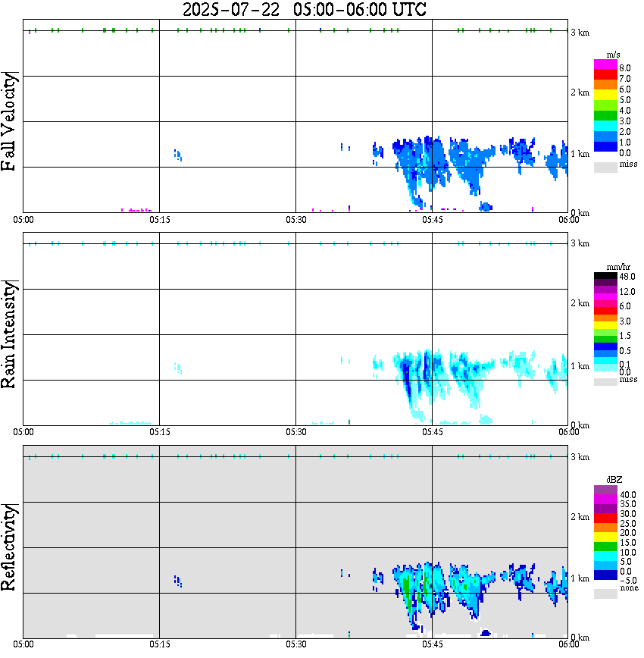This screenshot has height=658, width=644.
Task: Click the '3 km' height label of Fall Velocity panel
Action: pos(580,33)
